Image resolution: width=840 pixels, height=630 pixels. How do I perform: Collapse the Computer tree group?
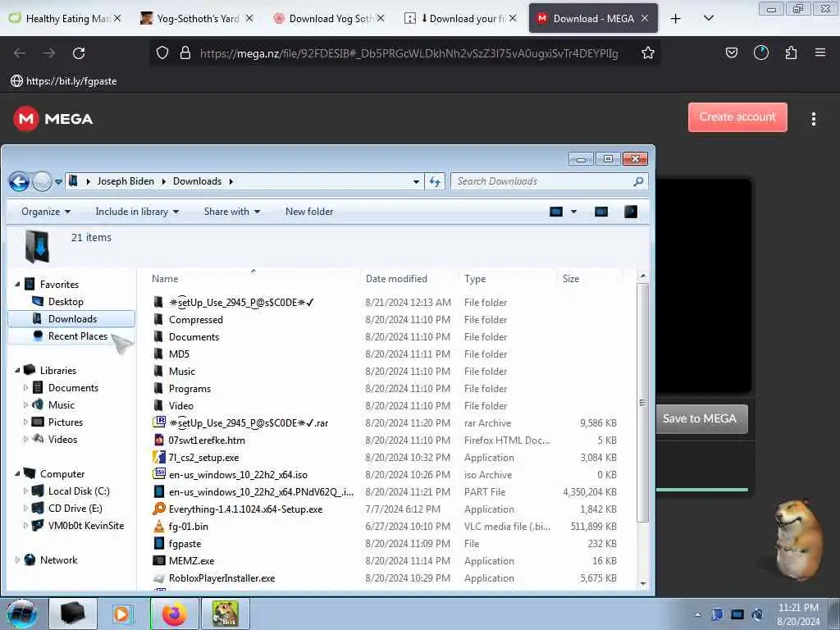click(x=17, y=473)
